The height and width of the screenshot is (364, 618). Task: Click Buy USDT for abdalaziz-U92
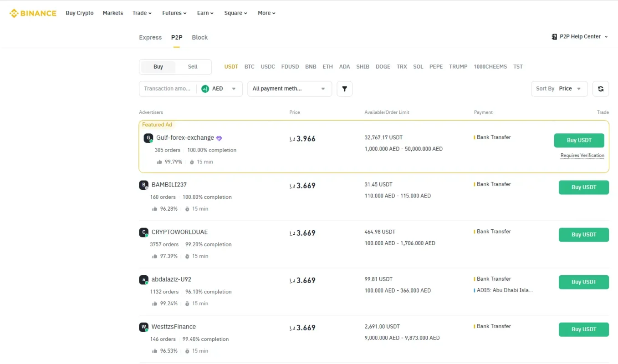point(584,282)
